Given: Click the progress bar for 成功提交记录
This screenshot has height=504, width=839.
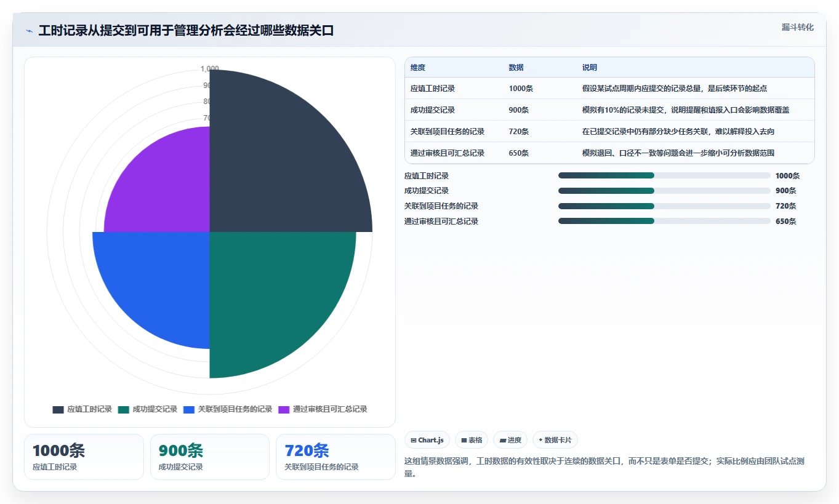Looking at the screenshot, I should click(x=664, y=191).
